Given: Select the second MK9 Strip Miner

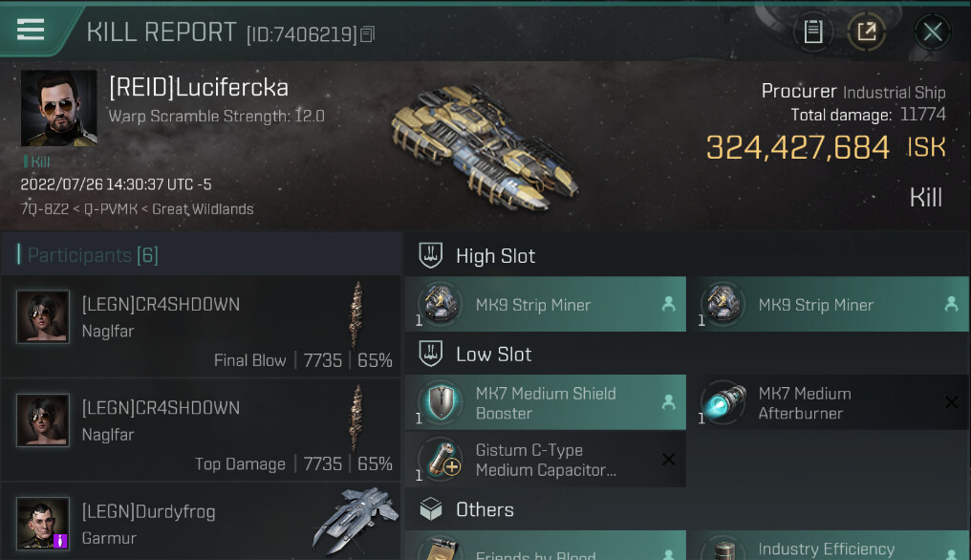Looking at the screenshot, I should point(828,304).
